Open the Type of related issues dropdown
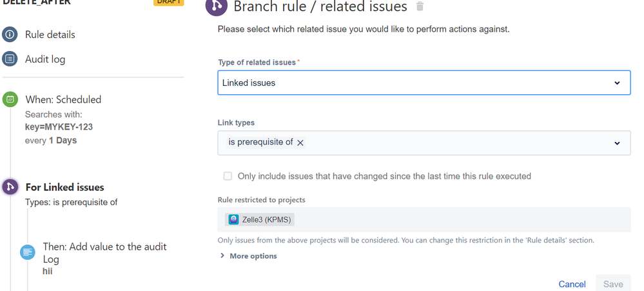This screenshot has width=644, height=291. click(424, 83)
